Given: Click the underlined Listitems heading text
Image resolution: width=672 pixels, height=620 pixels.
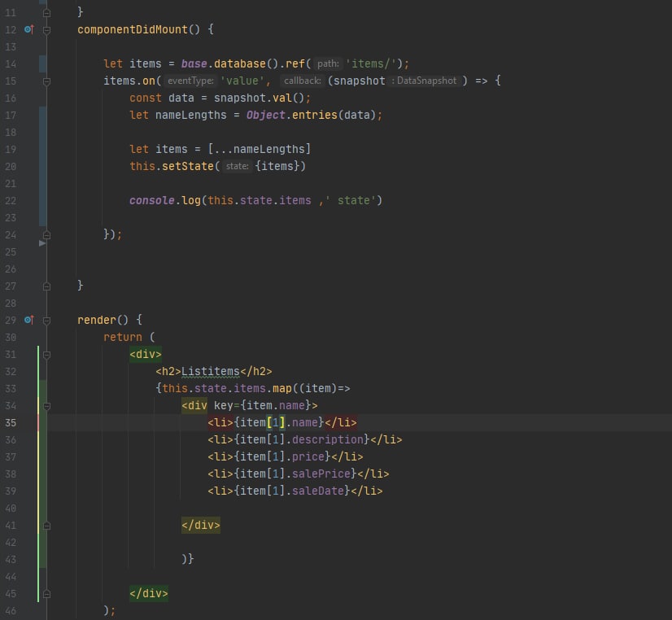Looking at the screenshot, I should tap(211, 372).
